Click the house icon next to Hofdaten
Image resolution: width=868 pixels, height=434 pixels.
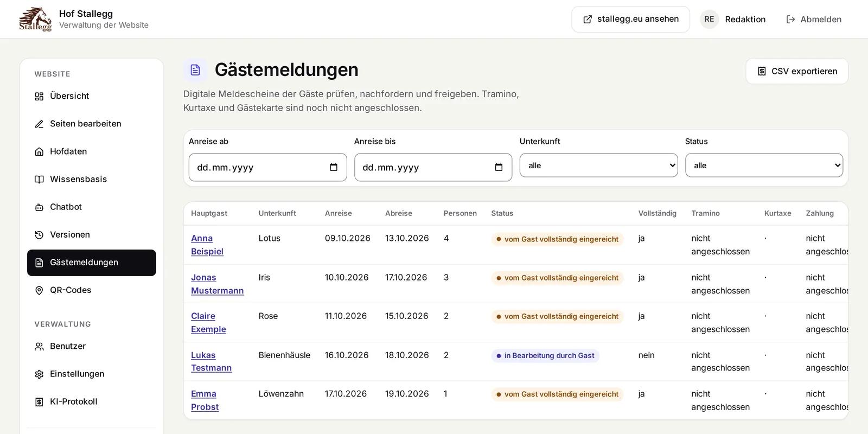pos(39,152)
